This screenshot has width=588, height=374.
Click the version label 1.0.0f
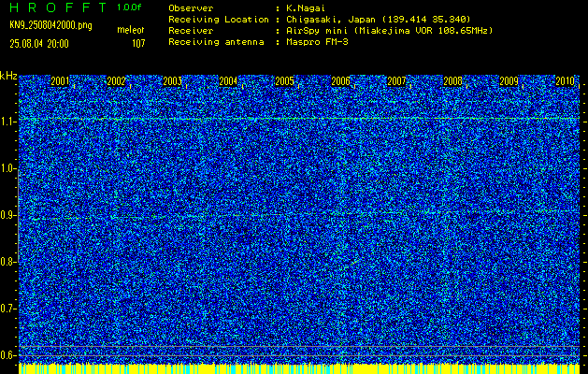click(x=129, y=7)
